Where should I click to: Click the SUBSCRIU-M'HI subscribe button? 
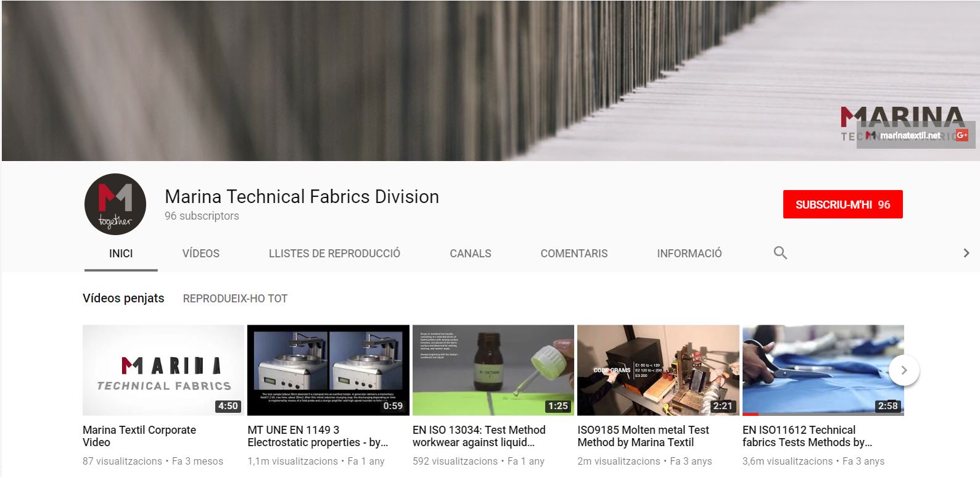tap(843, 204)
